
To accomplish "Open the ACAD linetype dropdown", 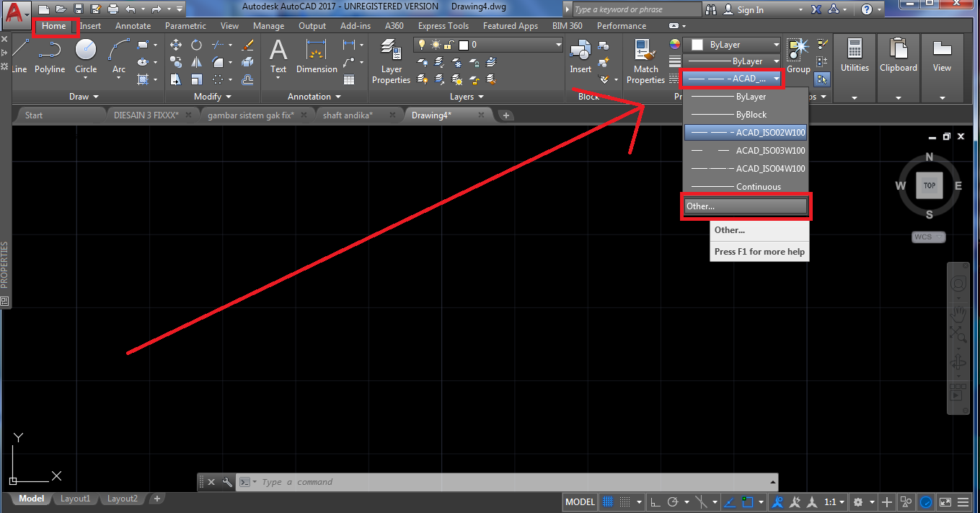I will (732, 78).
